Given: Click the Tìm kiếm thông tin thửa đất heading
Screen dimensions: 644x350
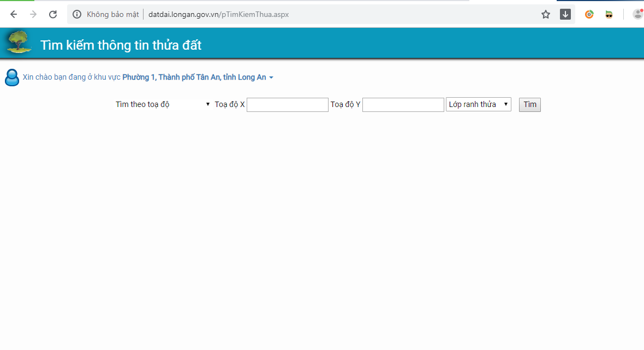Looking at the screenshot, I should click(121, 45).
